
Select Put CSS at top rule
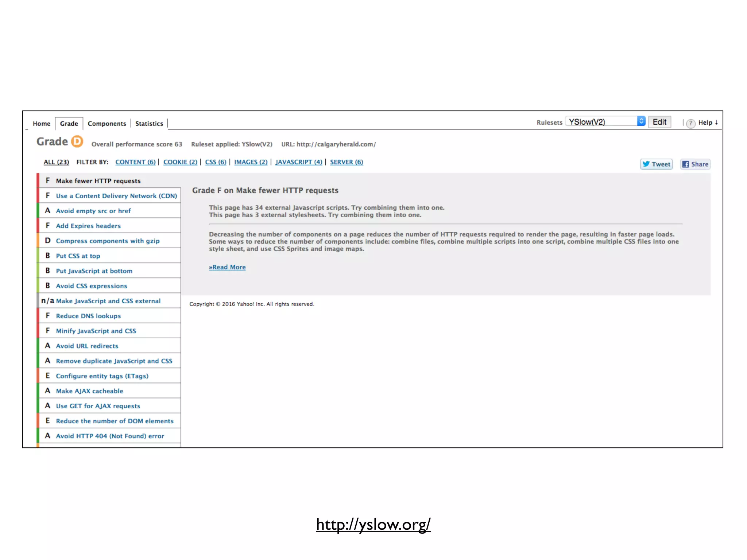[x=109, y=256]
